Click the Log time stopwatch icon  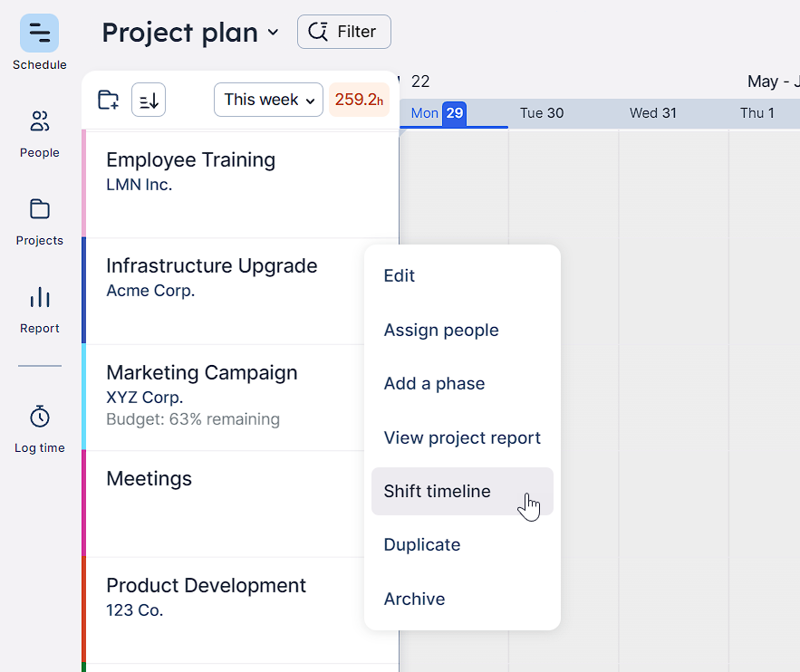tap(40, 417)
